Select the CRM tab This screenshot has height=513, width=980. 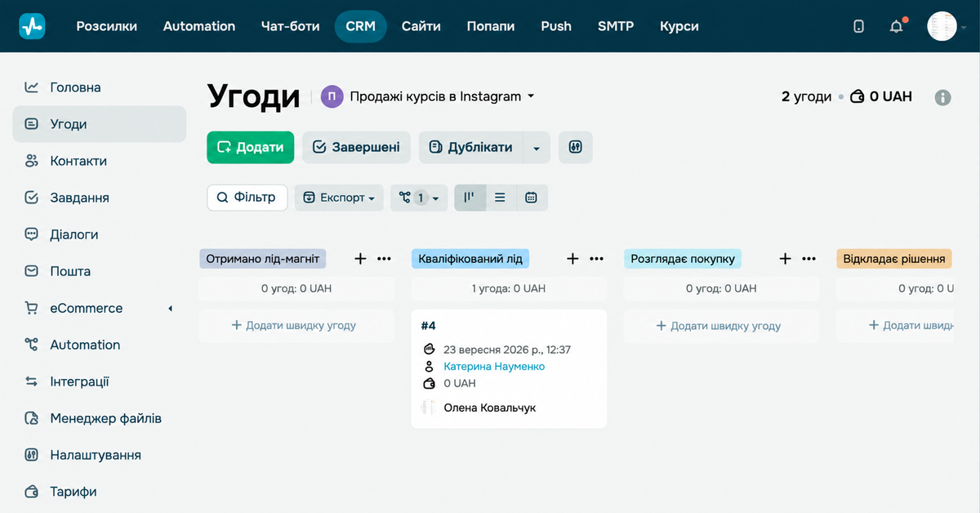click(361, 26)
